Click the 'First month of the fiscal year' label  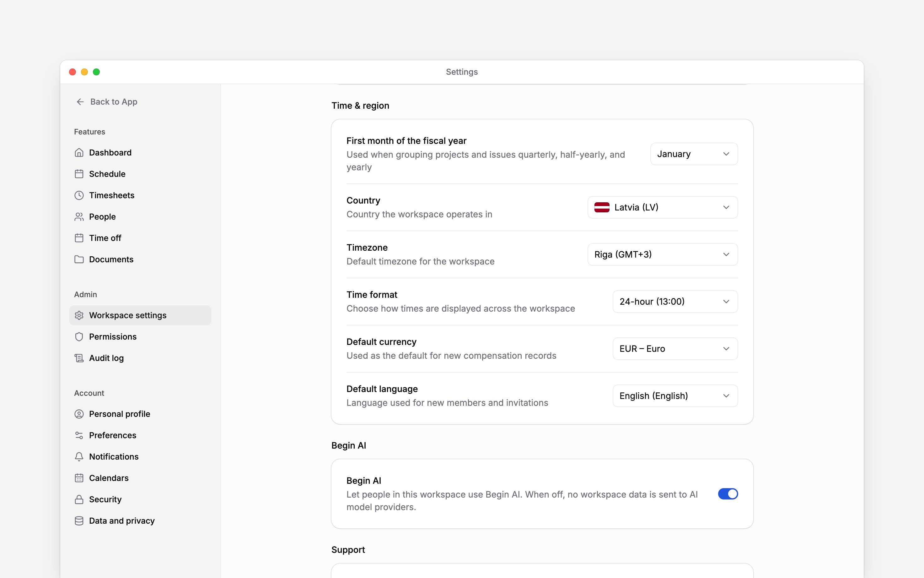click(x=406, y=141)
